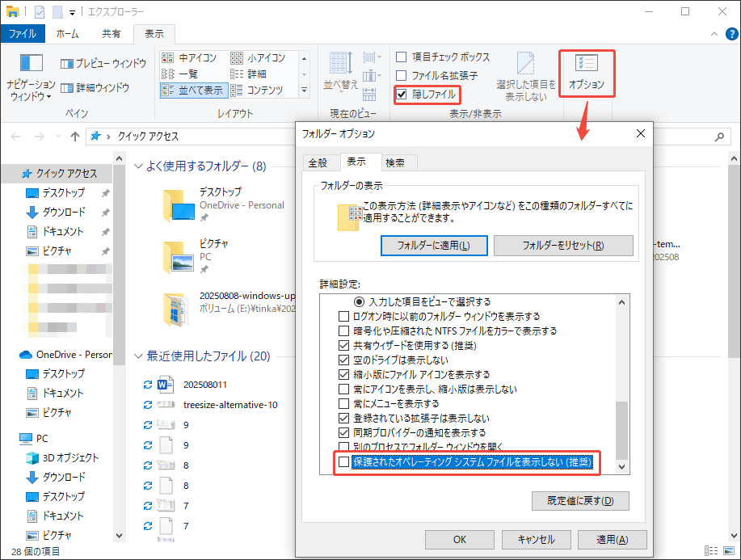Toggle 項目チェック ボックス checkbox

402,57
